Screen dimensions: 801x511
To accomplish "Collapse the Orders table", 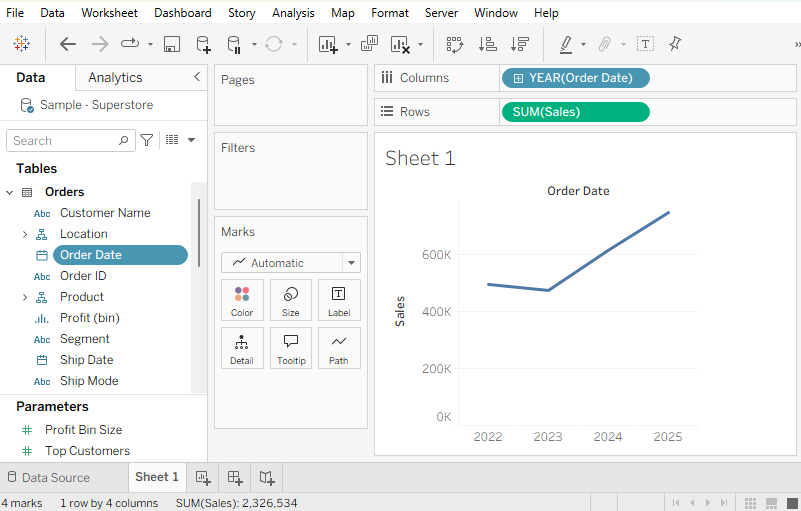I will (9, 192).
